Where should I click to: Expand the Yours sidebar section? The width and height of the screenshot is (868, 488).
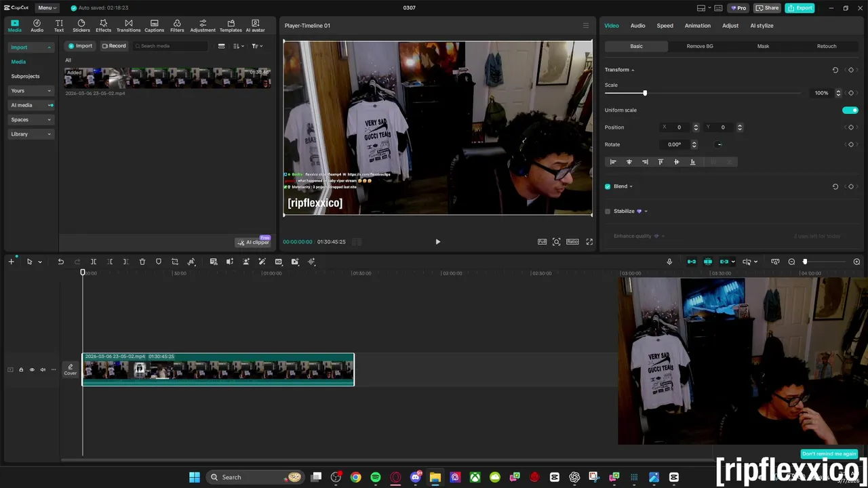tap(31, 91)
